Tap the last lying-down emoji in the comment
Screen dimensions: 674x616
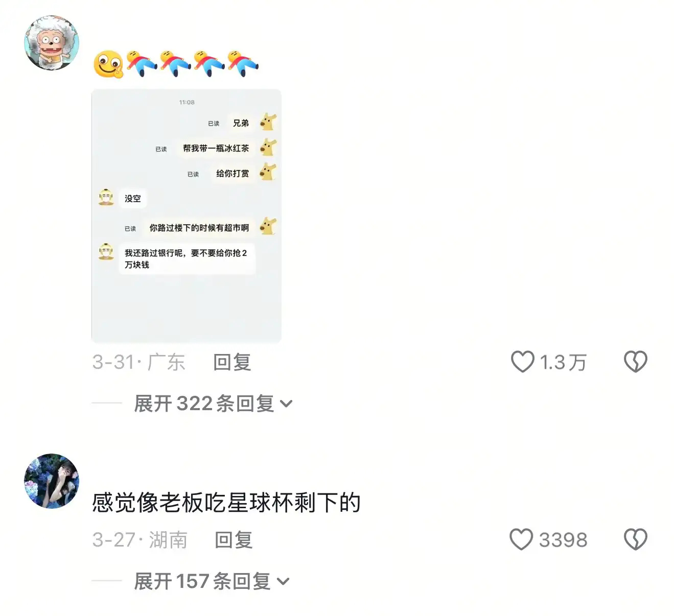click(243, 63)
